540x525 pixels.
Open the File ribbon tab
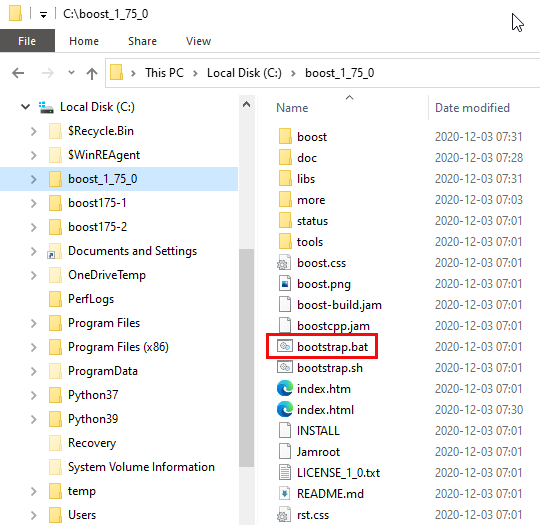[x=27, y=41]
